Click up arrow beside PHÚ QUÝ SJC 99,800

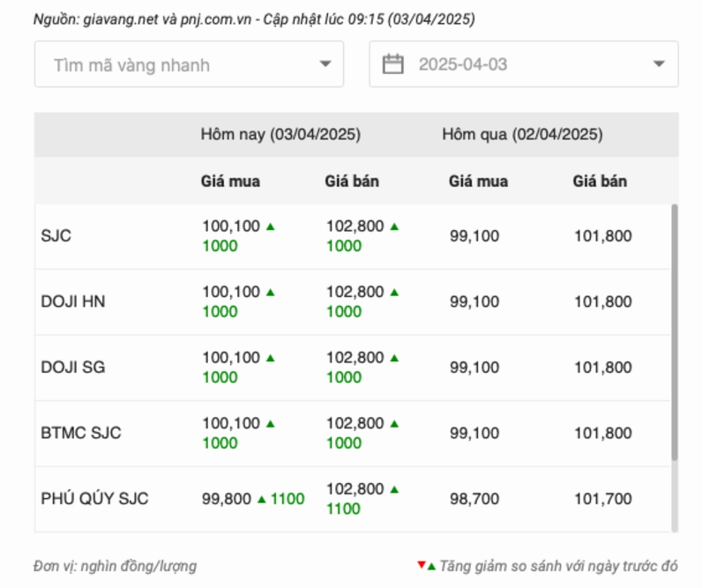pos(261,499)
